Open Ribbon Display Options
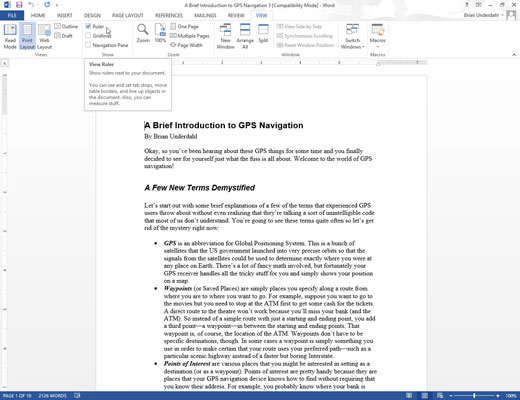 [478, 5]
